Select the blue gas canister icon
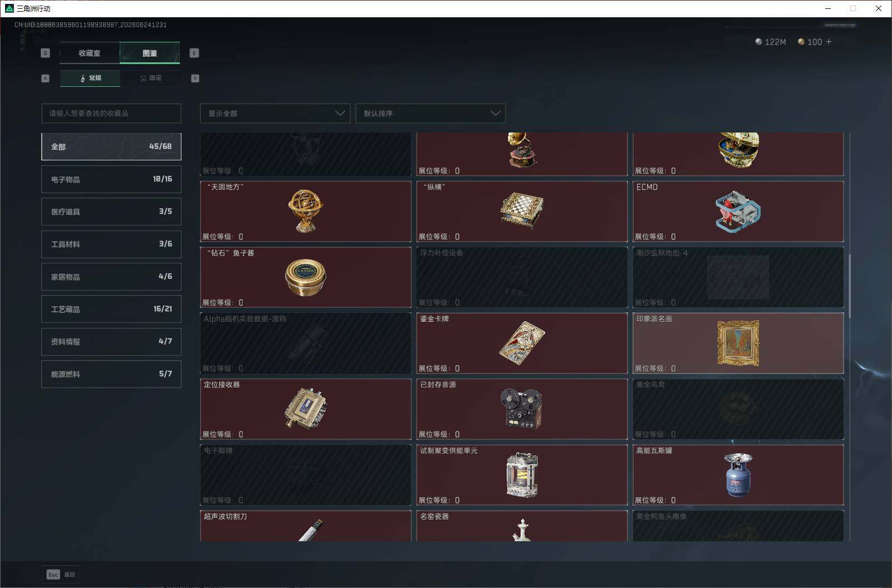The image size is (892, 588). coord(738,474)
